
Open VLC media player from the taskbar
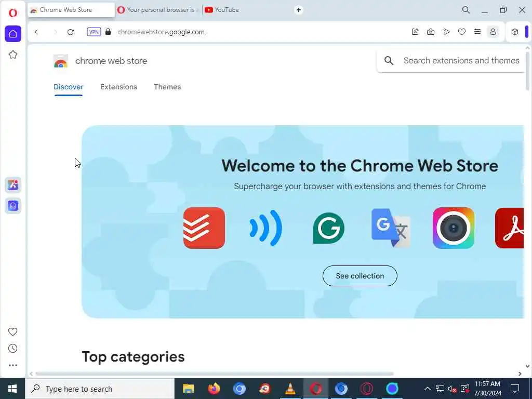pos(290,389)
